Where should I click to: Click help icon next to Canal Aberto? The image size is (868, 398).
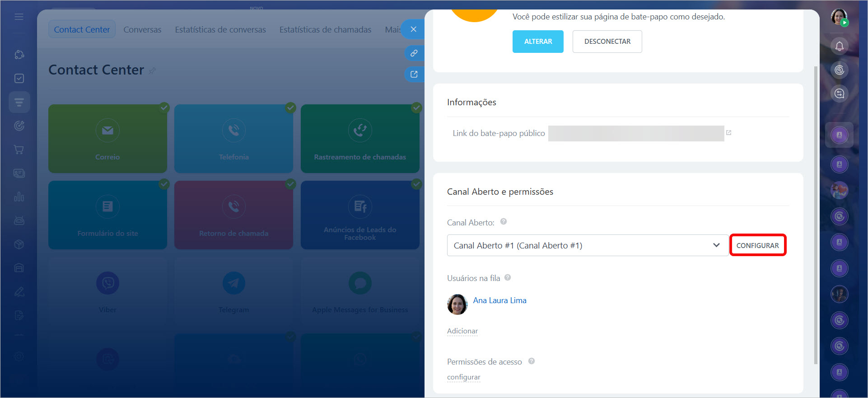[x=504, y=222]
